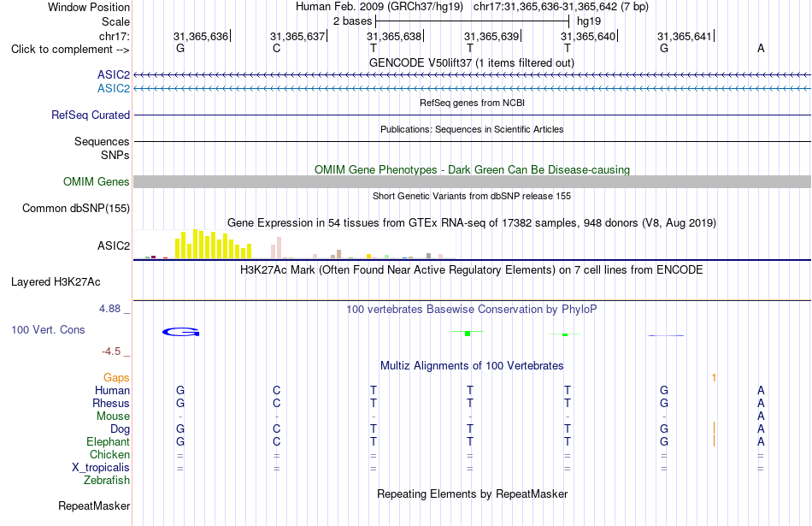
Task: Click the Basewise Conservation by PhyloP title
Action: pos(471,310)
